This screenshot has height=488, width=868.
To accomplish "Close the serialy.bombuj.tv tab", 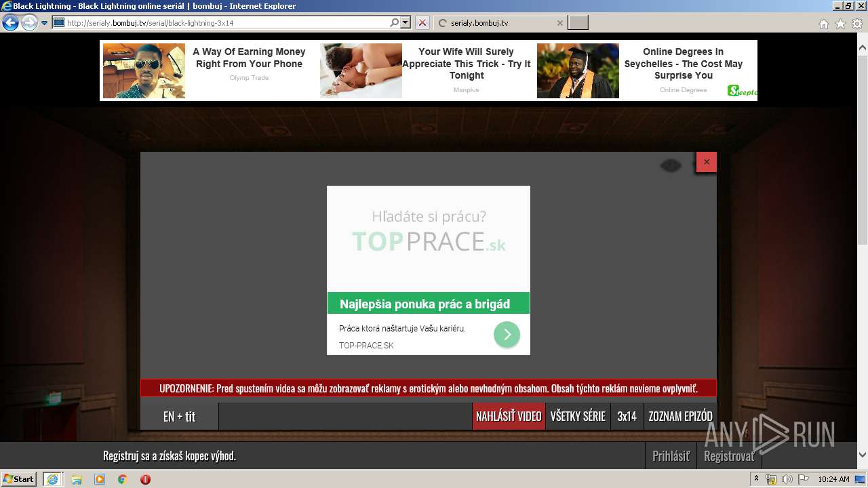I will click(559, 23).
